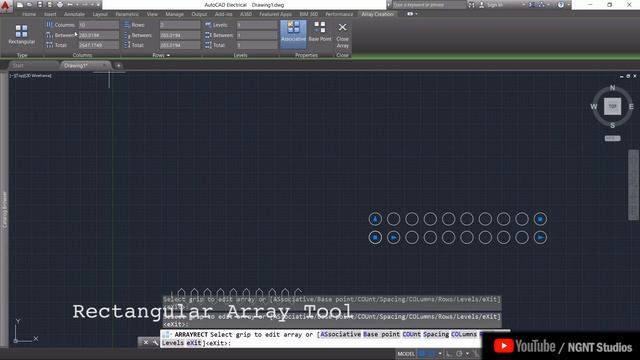Viewport: 640px width, 360px height.
Task: Select the Array Creation ribbon tab
Action: coord(378,14)
